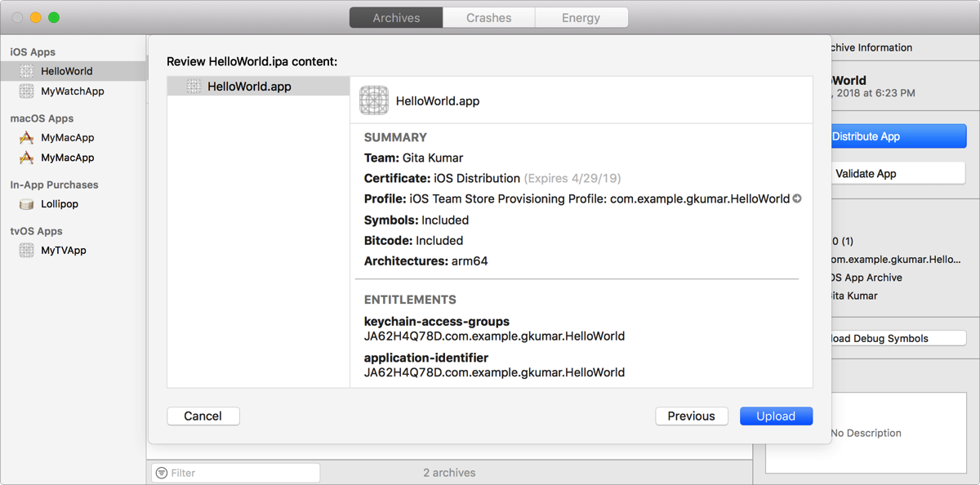Focus the Filter text field

(x=241, y=473)
